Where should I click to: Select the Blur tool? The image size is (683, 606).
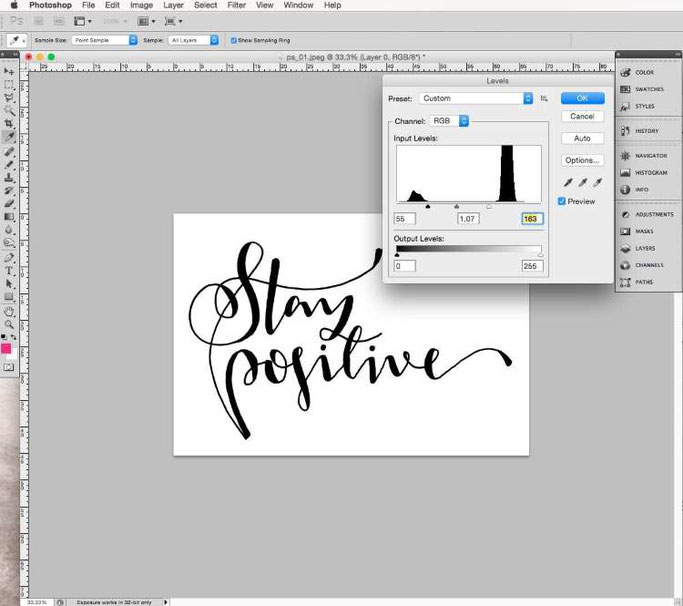point(9,230)
